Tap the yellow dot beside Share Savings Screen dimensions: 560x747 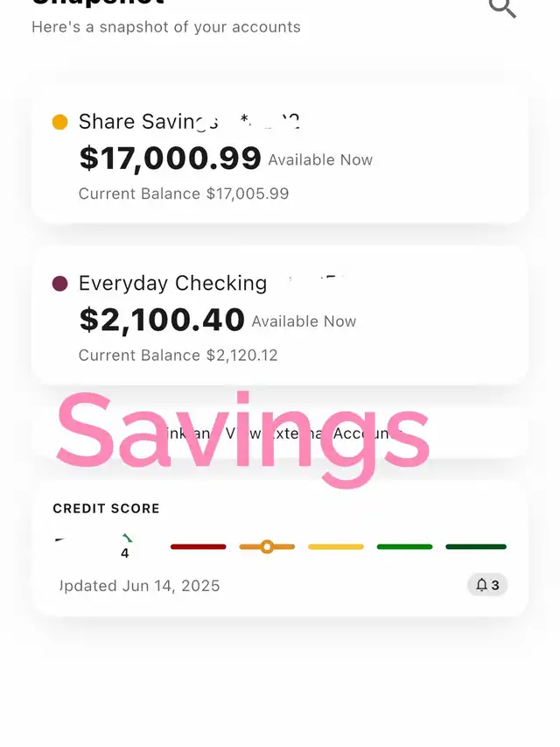[x=60, y=122]
